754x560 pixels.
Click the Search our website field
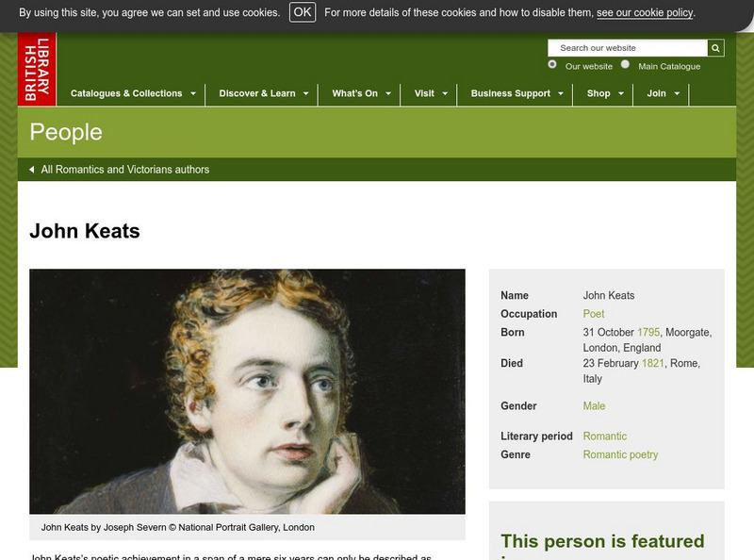tap(628, 48)
